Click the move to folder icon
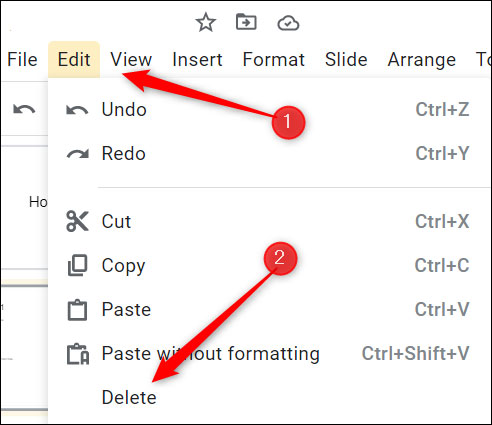 246,22
